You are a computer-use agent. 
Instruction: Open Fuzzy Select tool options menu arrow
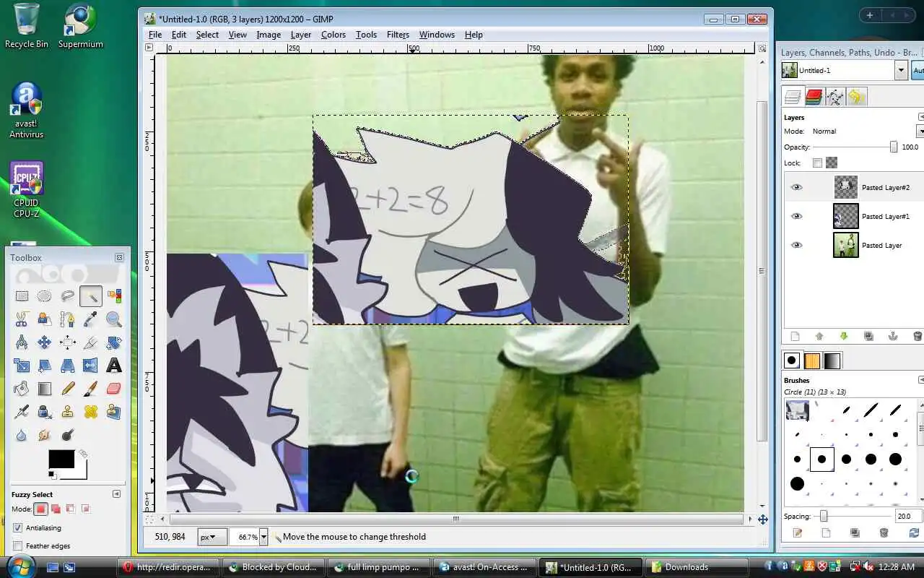116,494
